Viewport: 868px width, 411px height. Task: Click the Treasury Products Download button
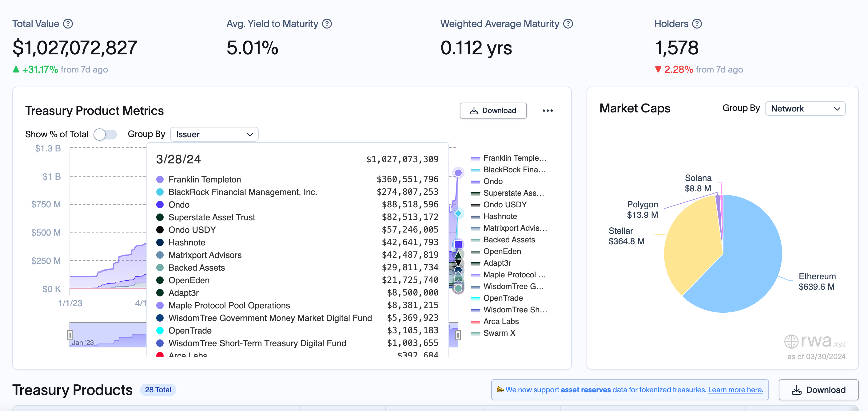tap(818, 390)
